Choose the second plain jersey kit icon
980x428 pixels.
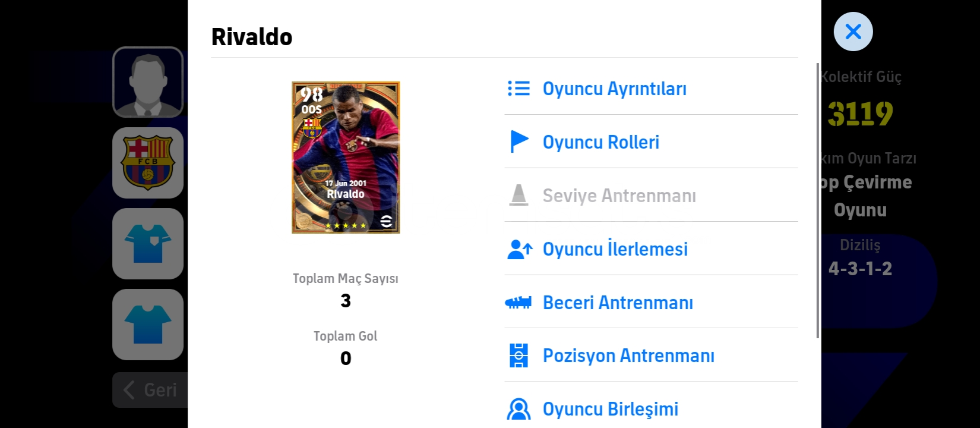pyautogui.click(x=148, y=325)
